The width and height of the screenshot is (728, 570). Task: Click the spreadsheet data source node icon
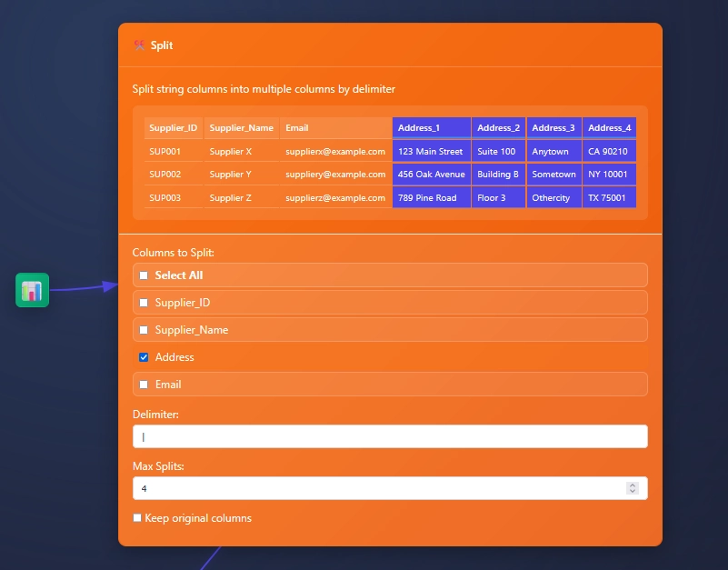pos(32,290)
